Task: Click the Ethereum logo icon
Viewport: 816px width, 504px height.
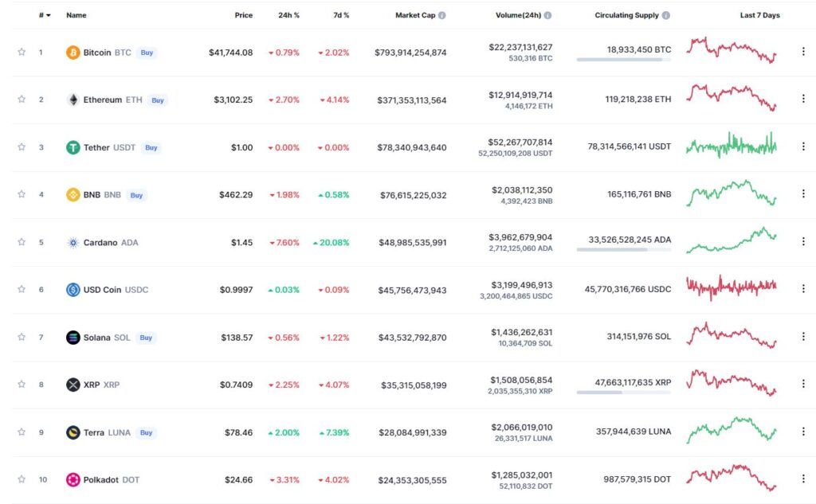Action: (73, 100)
